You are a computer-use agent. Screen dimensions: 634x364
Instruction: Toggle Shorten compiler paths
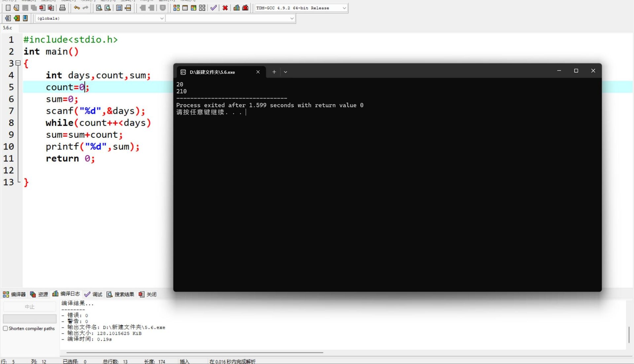(x=5, y=328)
